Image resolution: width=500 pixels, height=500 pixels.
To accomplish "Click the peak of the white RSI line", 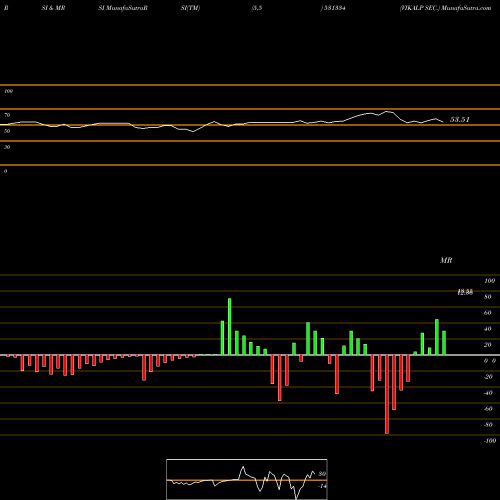I will pos(387,112).
